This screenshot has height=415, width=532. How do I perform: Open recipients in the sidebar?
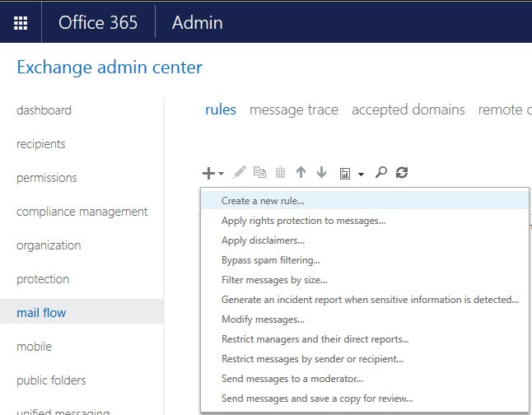40,144
